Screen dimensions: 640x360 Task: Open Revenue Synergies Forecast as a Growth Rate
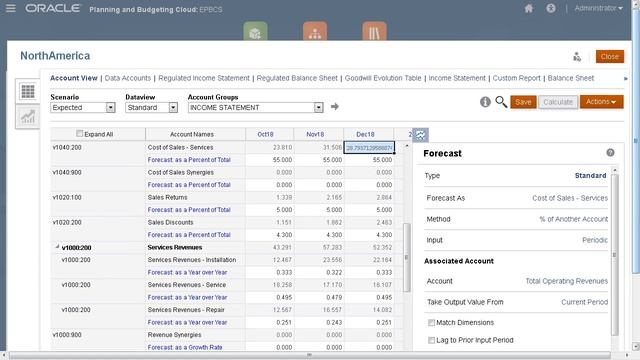click(x=185, y=347)
